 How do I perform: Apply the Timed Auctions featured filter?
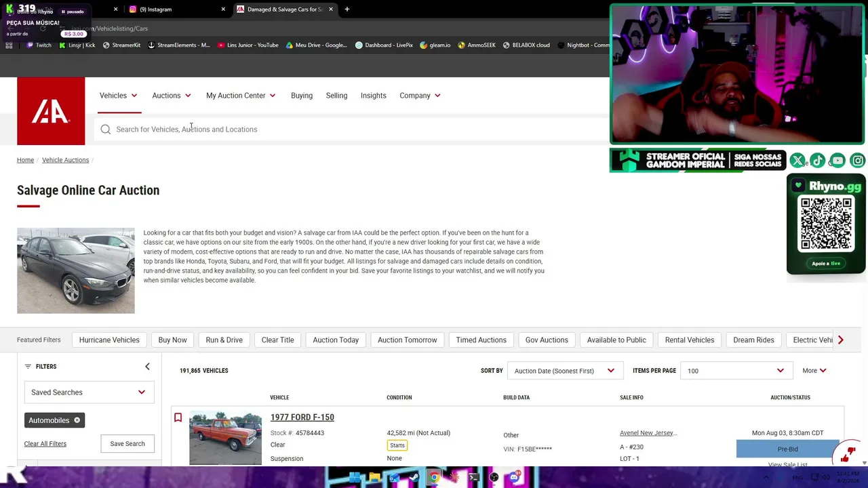(x=481, y=340)
